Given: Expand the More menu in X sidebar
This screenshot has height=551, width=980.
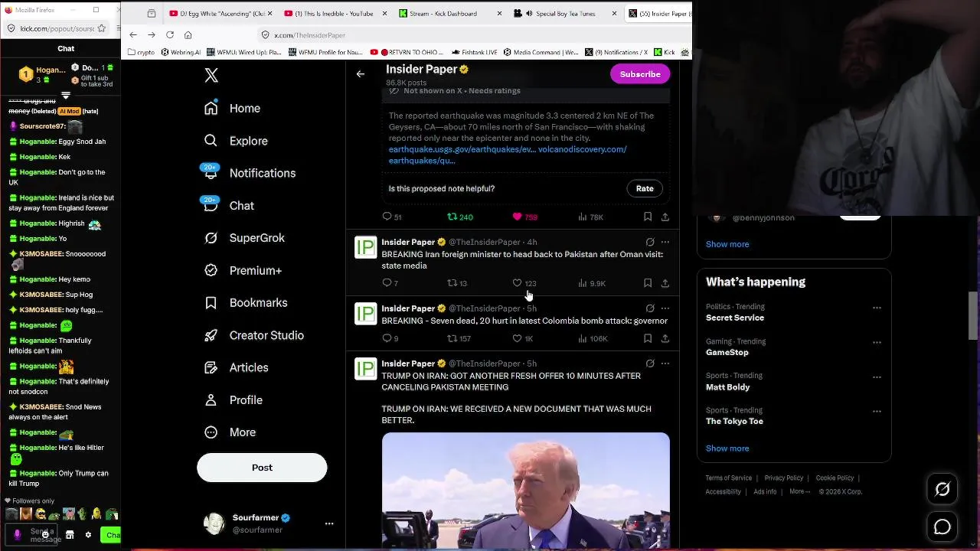Looking at the screenshot, I should [230, 432].
